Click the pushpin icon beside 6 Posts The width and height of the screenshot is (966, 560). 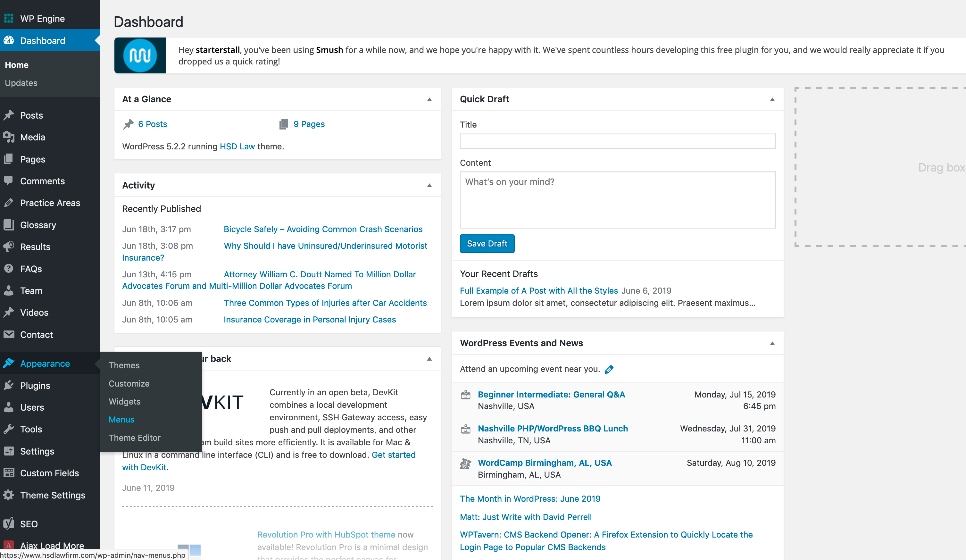tap(129, 124)
